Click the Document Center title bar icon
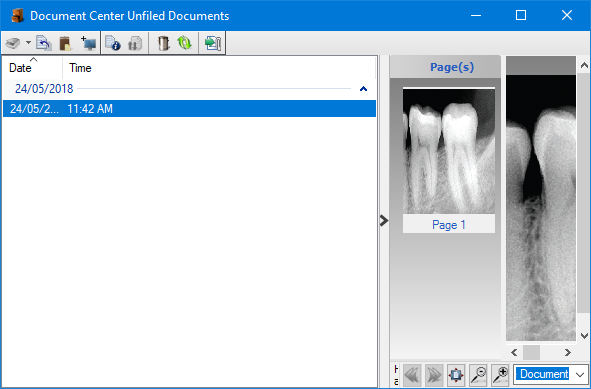This screenshot has height=389, width=591. 17,15
